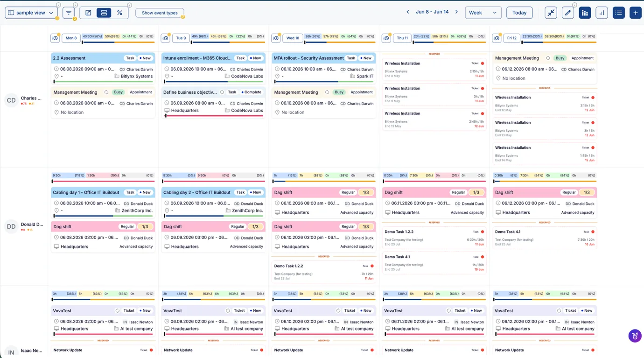Click the clock icon beside Fri 12
Screen dimensions: 644x358
click(497, 38)
